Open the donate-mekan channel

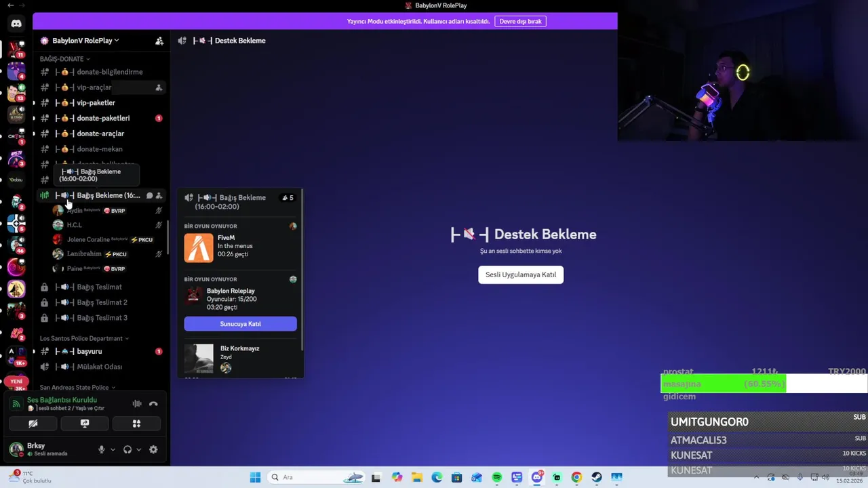coord(100,149)
